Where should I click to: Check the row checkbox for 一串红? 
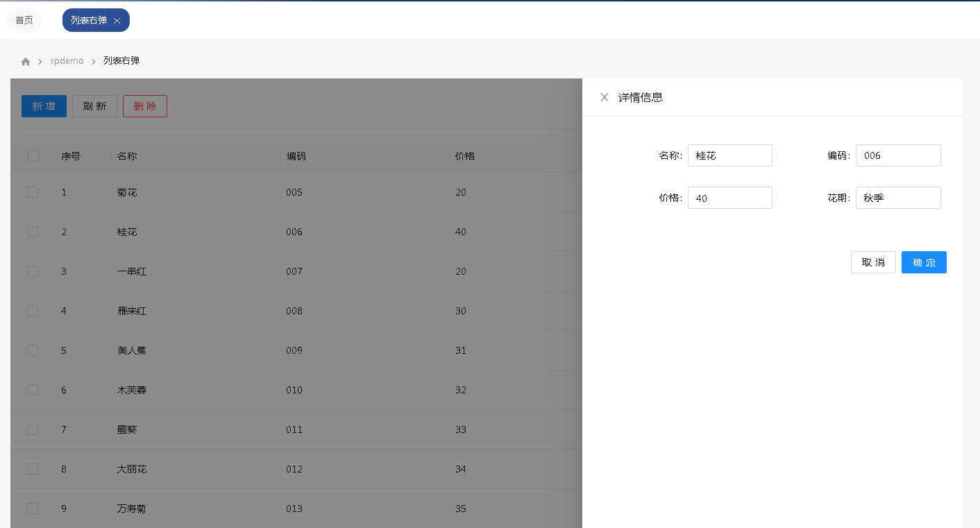click(33, 271)
